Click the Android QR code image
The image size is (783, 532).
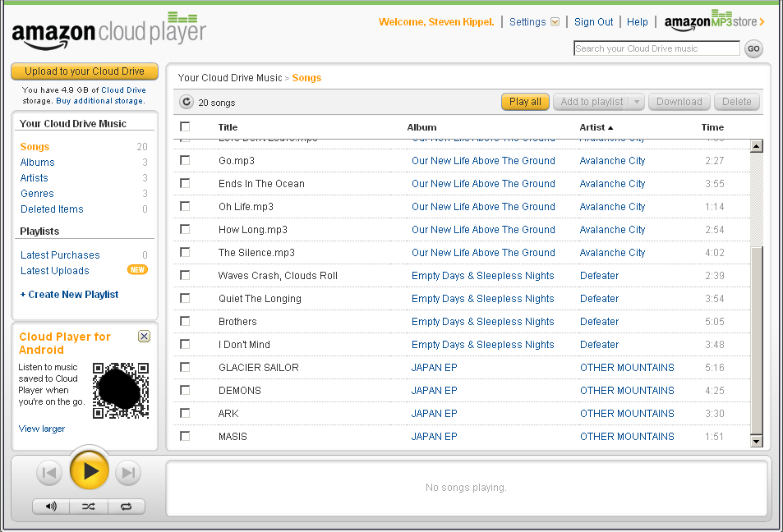[x=121, y=390]
